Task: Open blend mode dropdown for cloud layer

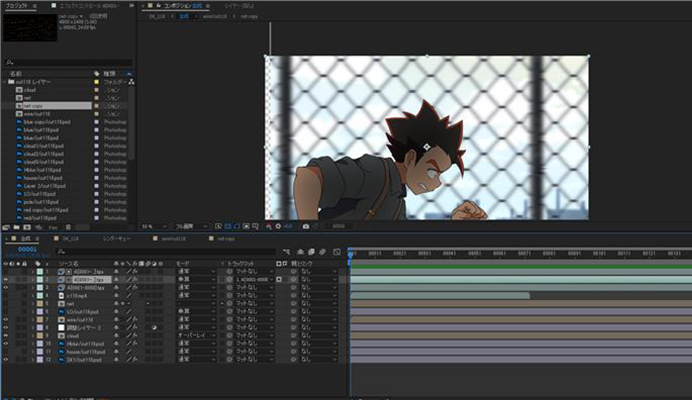Action: (196, 335)
